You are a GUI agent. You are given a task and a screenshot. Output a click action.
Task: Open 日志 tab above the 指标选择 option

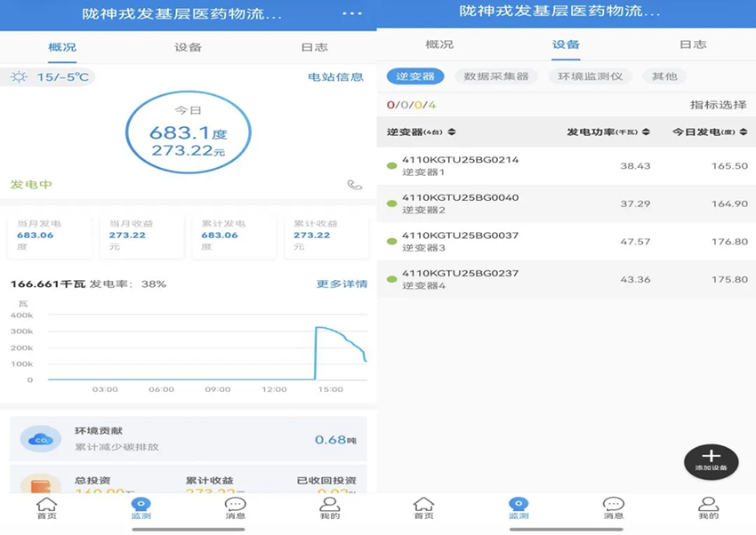tap(693, 44)
